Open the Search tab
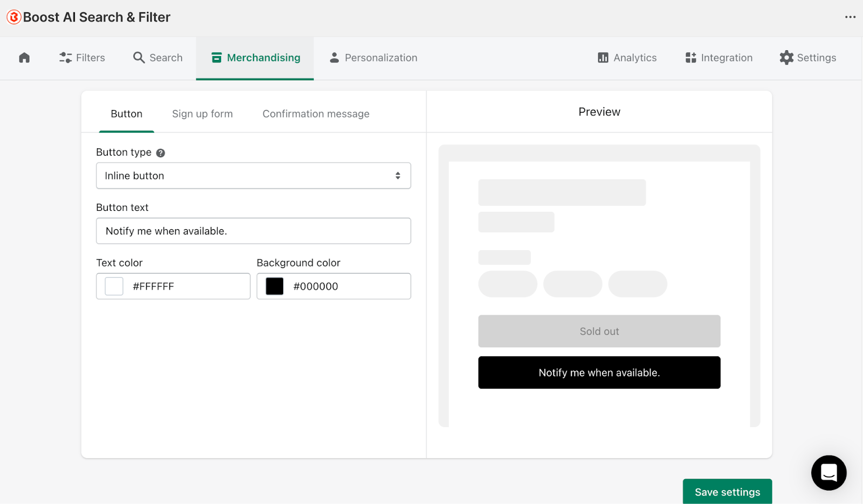Screen dimensions: 863x504 [x=157, y=58]
